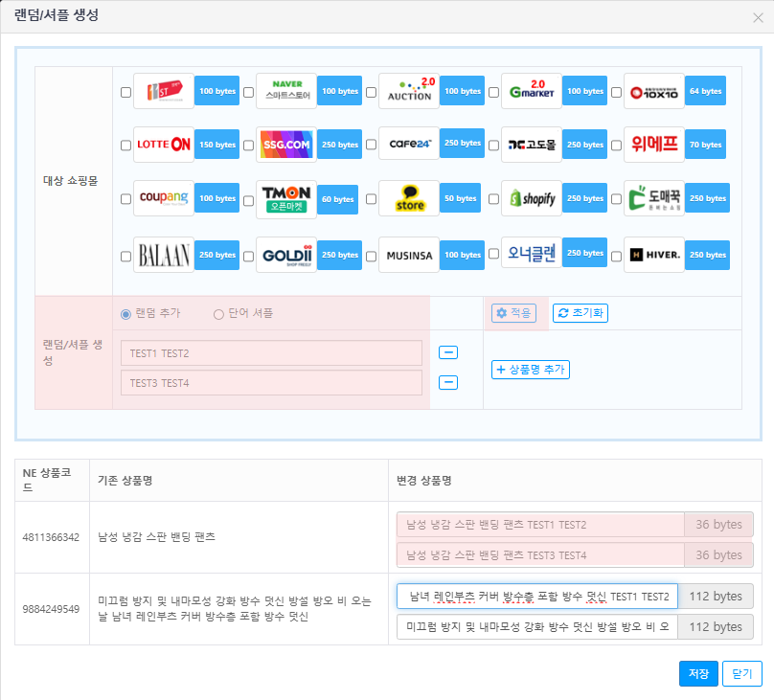This screenshot has width=774, height=700.
Task: Click product code 9884249549
Action: point(51,609)
